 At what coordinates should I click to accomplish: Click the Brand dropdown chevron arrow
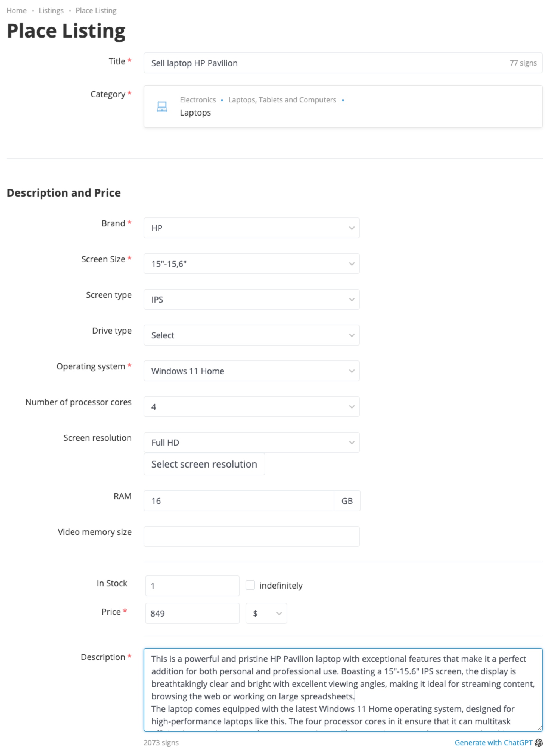(352, 228)
